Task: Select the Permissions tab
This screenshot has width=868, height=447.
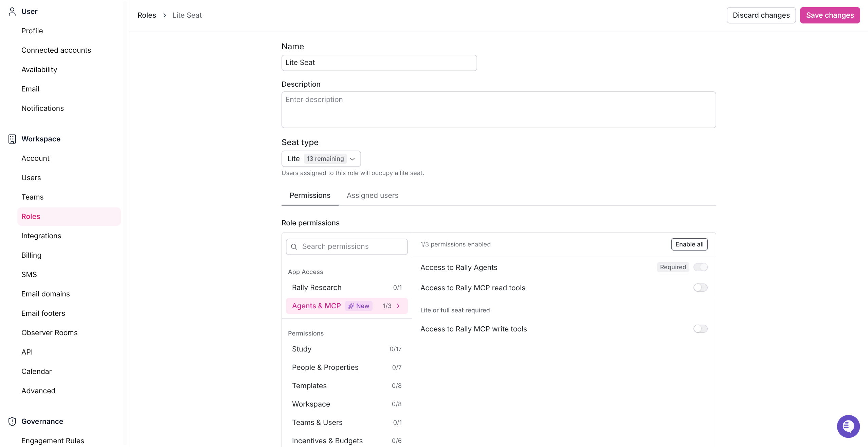Action: click(x=310, y=195)
